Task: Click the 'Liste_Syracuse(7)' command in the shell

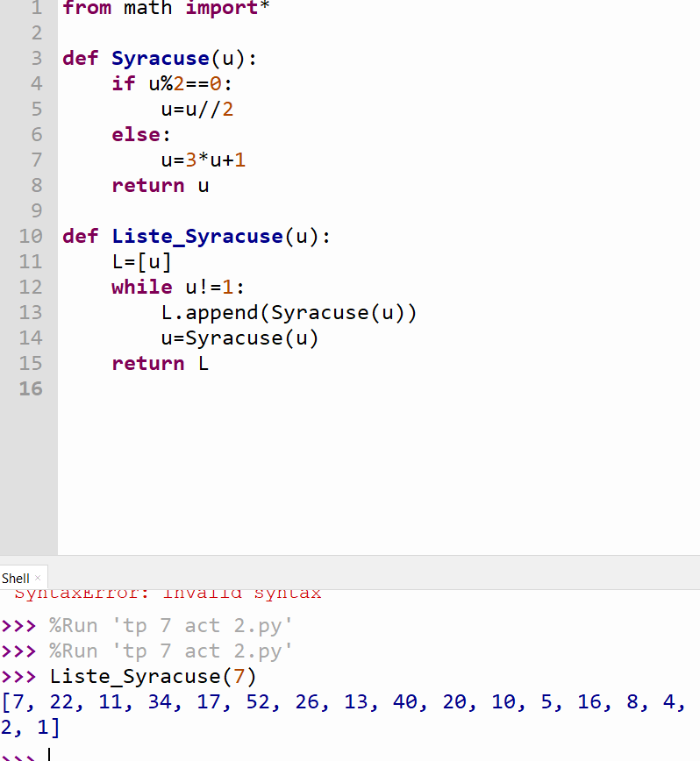Action: click(153, 677)
